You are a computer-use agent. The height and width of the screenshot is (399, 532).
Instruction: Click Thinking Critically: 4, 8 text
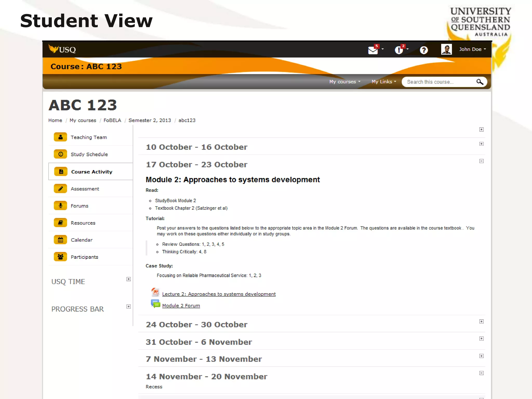click(x=184, y=252)
